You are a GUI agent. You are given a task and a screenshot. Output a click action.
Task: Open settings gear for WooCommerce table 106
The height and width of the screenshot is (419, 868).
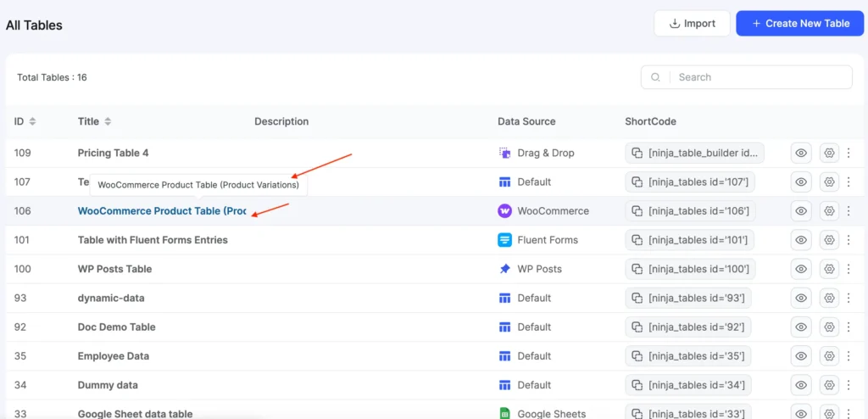829,210
